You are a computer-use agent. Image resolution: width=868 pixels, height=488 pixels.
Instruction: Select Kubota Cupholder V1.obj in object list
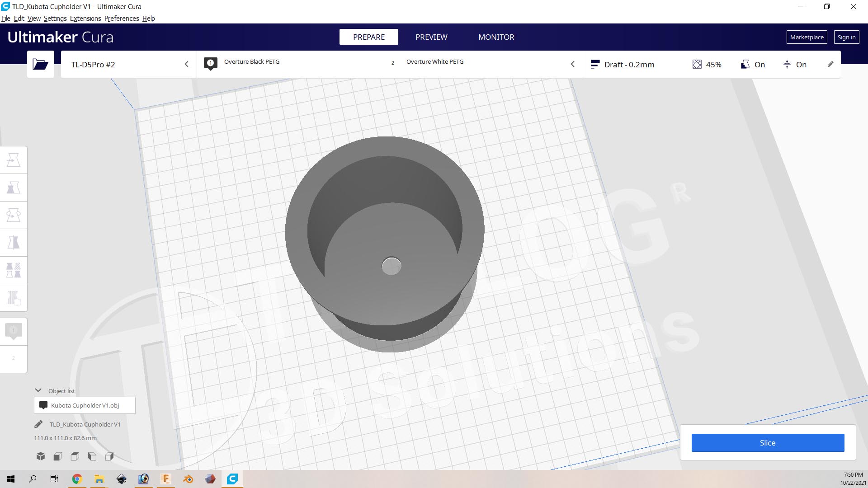click(x=85, y=405)
